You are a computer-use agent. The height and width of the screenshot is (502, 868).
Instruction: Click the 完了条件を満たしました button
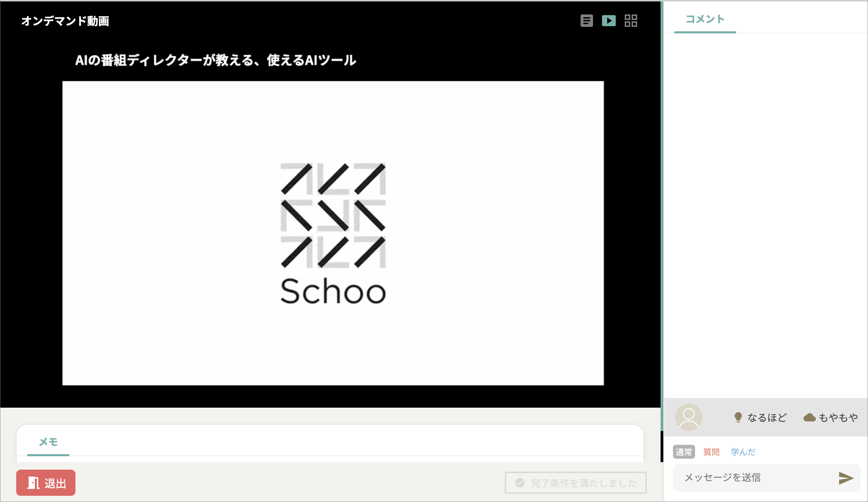[x=575, y=483]
